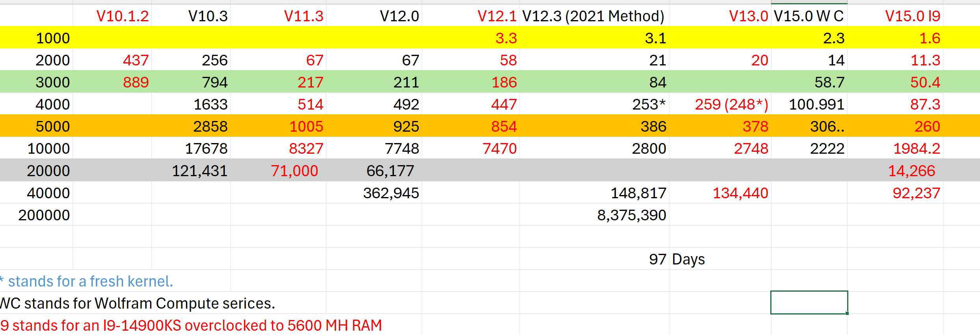Select the green row label 3000
This screenshot has height=335, width=980.
tap(36, 82)
